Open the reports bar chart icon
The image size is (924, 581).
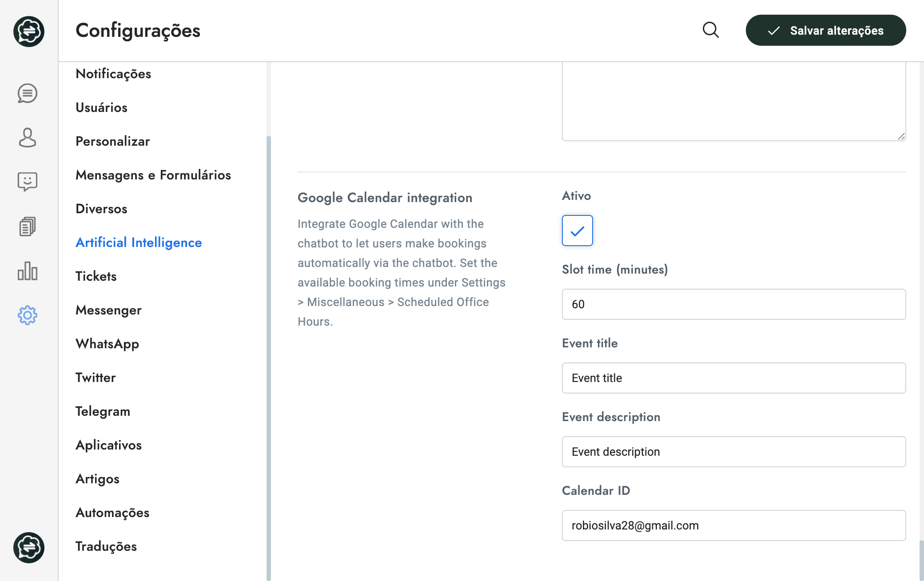pos(28,271)
